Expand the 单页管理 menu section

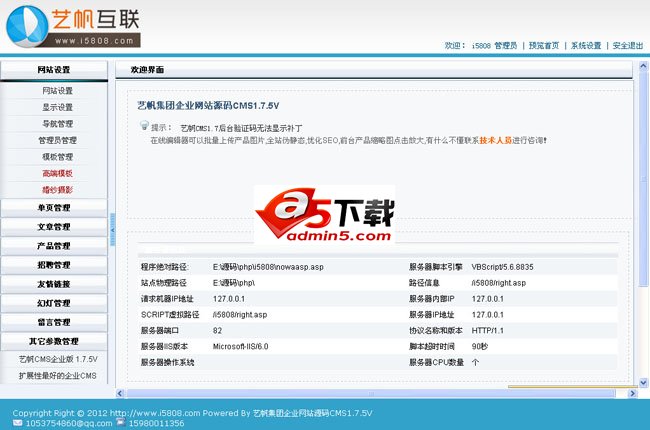click(54, 208)
